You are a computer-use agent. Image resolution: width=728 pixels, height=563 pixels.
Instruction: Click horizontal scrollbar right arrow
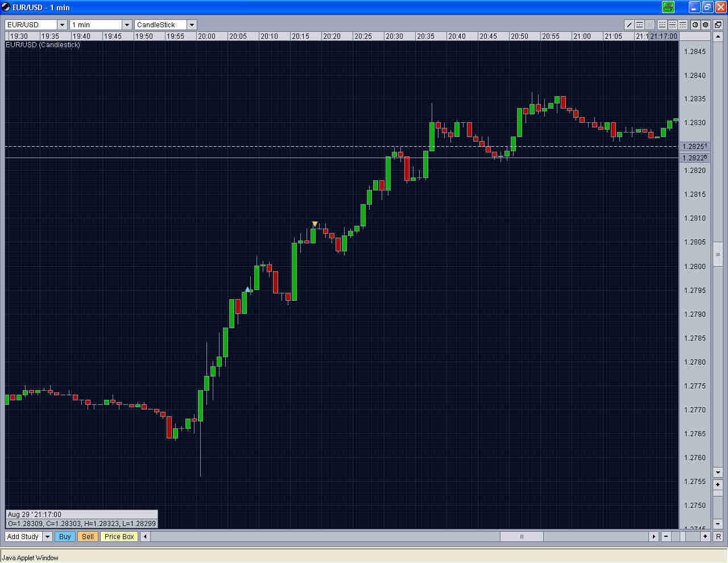[654, 536]
